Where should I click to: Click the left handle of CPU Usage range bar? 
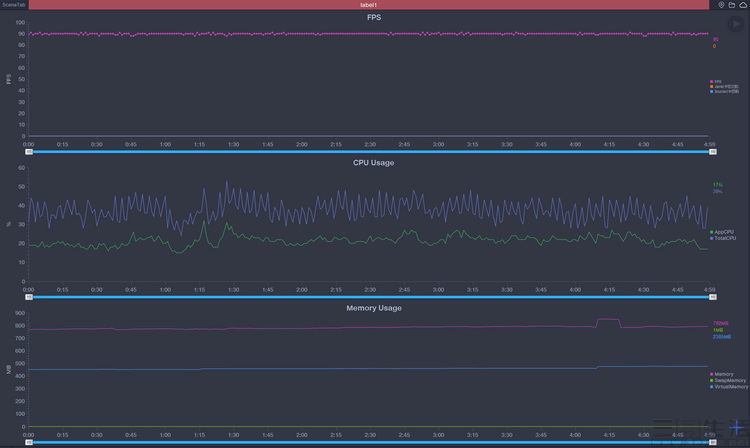[x=29, y=297]
